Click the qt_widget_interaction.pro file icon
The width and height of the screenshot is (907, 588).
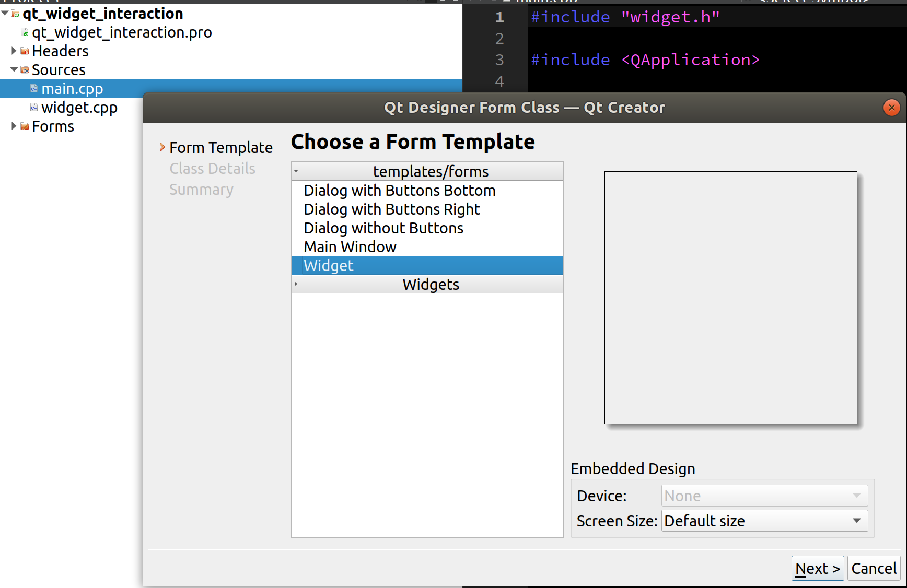25,32
